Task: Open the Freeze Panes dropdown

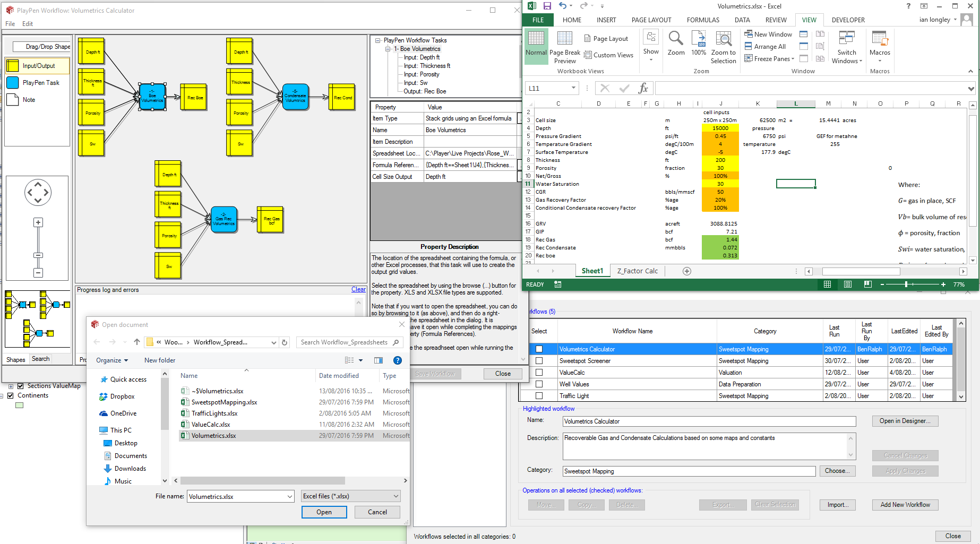Action: click(769, 59)
